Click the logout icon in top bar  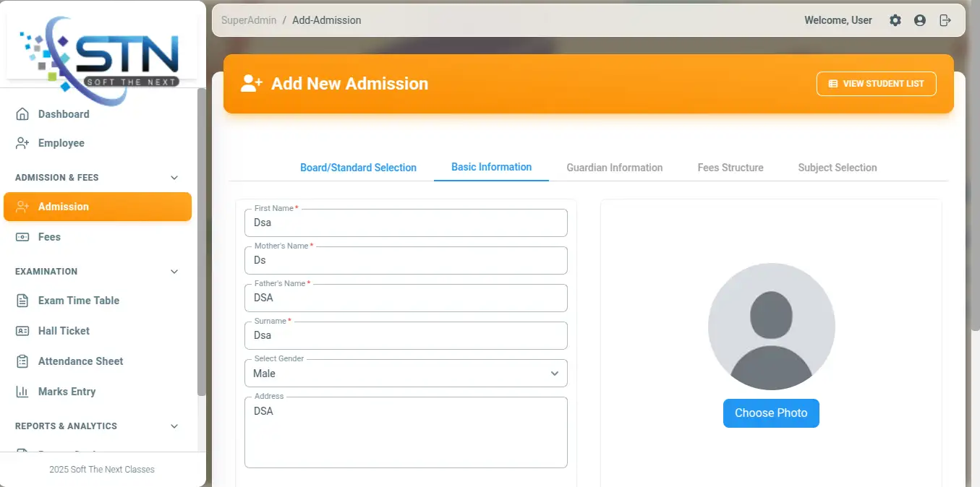pos(945,20)
